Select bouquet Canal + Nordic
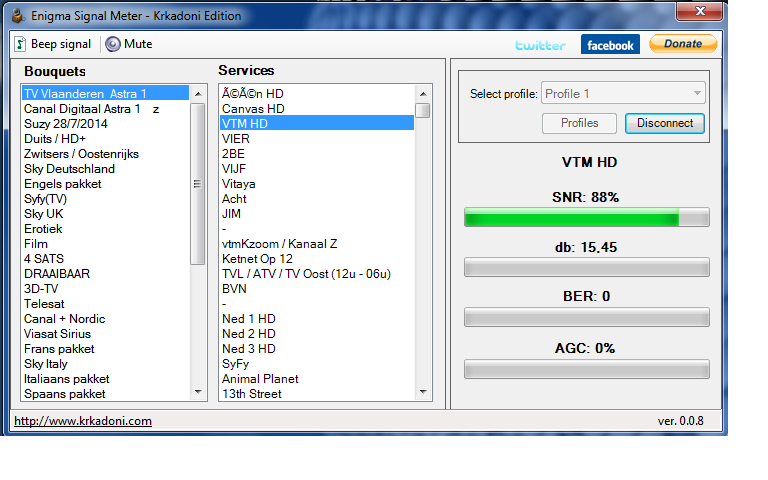 point(105,319)
